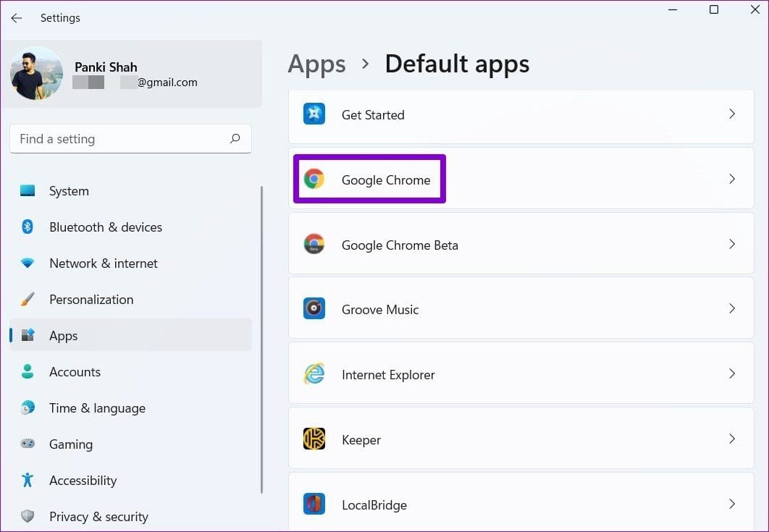
Task: Expand the Get Started row chevron
Action: pos(732,114)
